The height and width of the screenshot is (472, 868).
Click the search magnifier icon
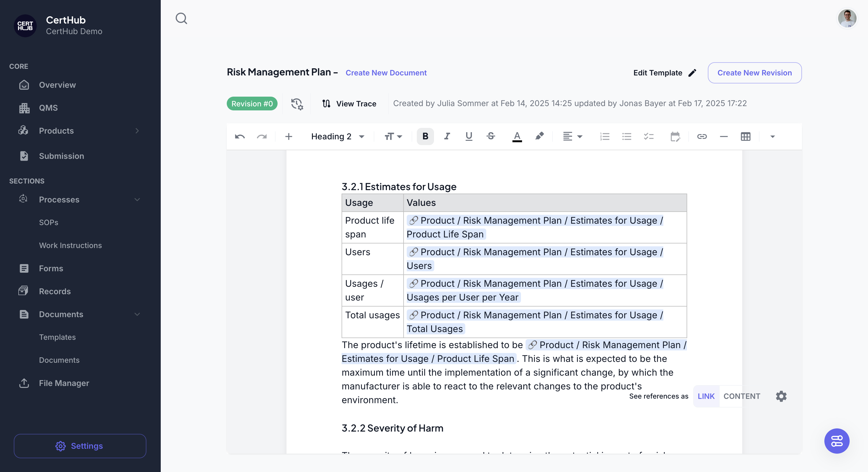tap(181, 19)
